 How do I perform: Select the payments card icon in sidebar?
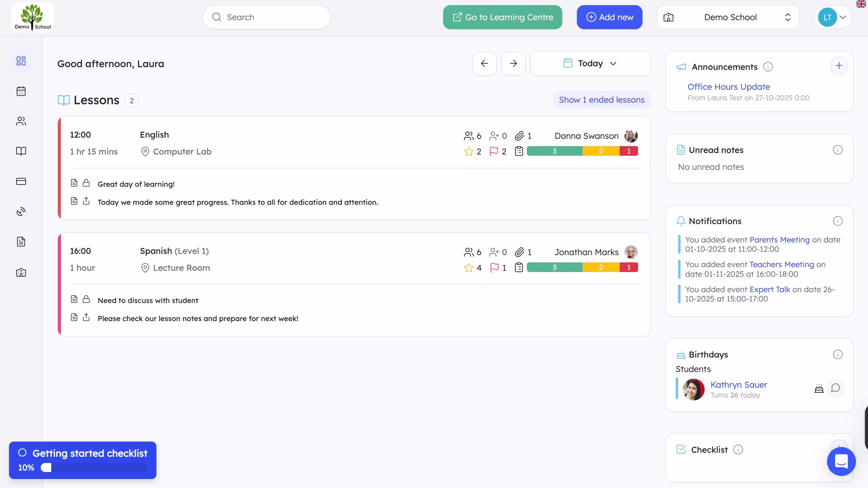tap(21, 181)
